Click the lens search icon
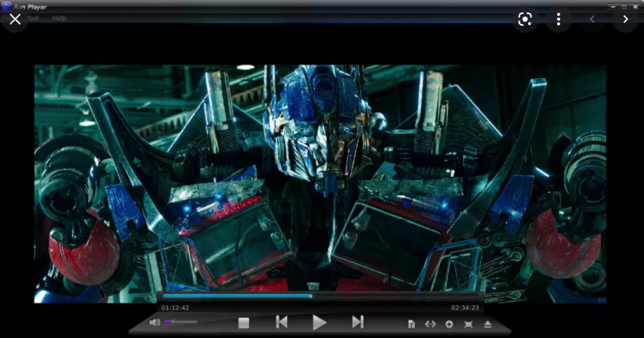This screenshot has width=644, height=338. point(525,19)
